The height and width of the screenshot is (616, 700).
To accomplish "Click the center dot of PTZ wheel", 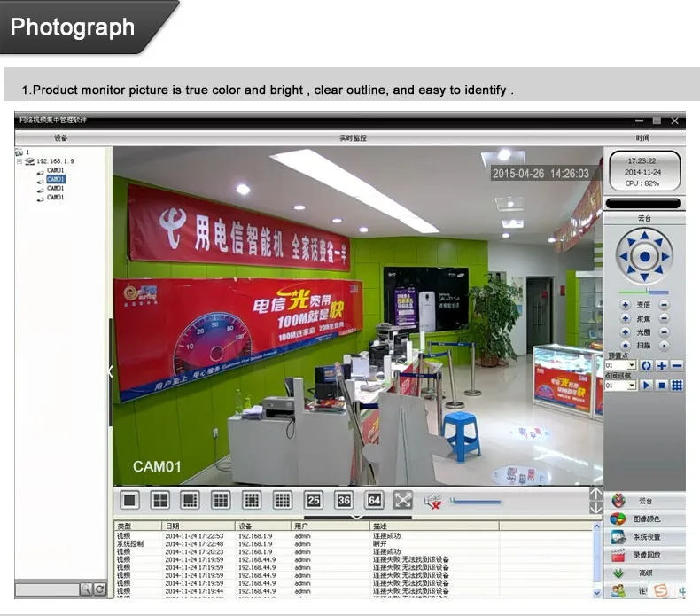I will [x=645, y=256].
